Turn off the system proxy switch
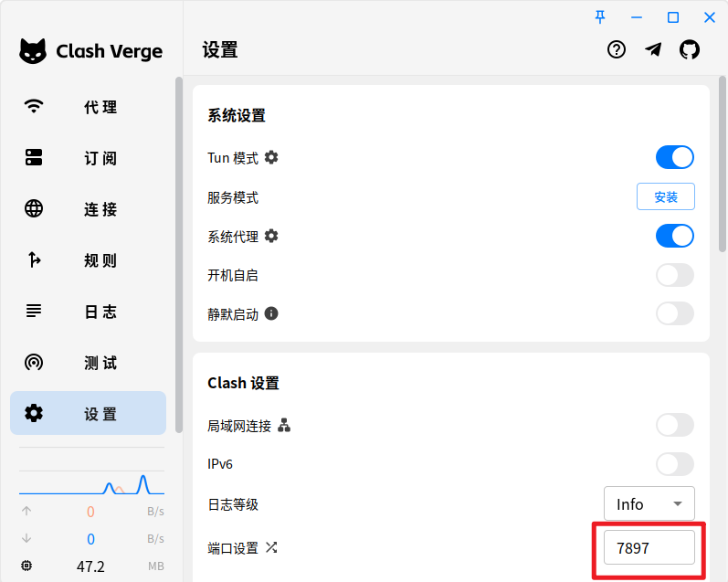 pyautogui.click(x=675, y=236)
